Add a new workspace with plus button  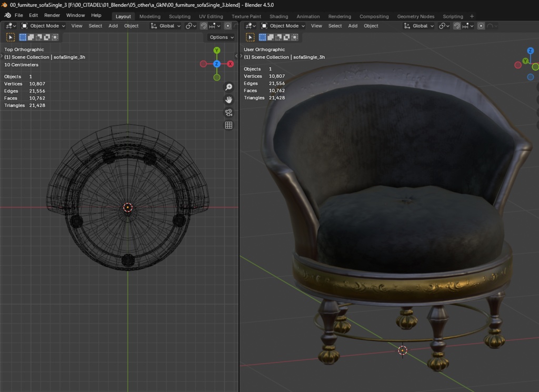[472, 16]
